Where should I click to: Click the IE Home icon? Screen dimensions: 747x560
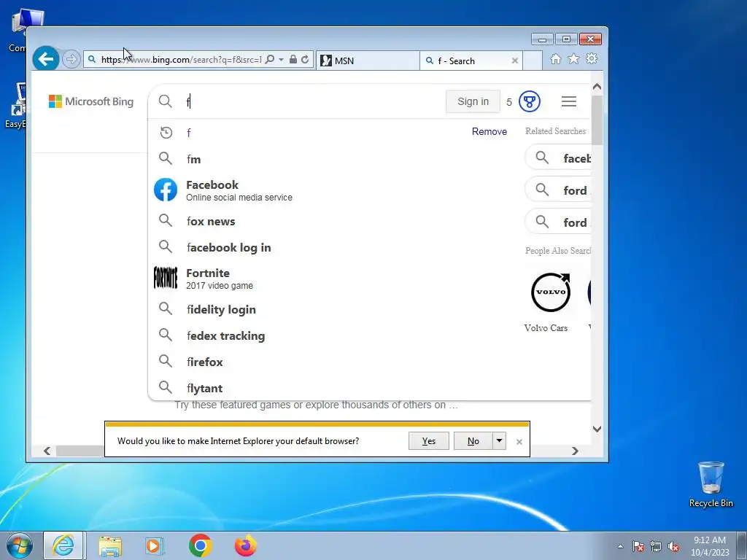555,59
